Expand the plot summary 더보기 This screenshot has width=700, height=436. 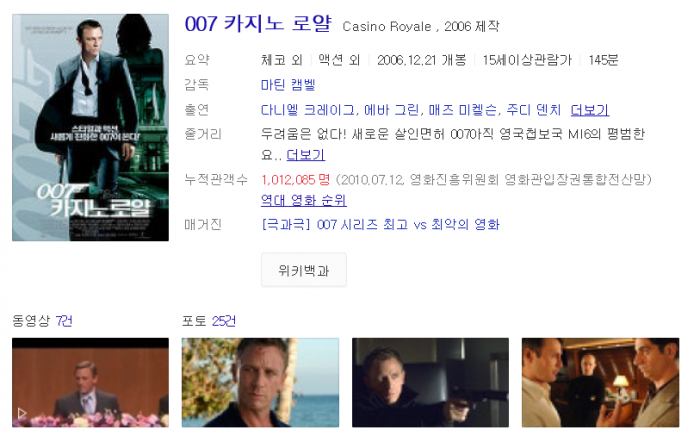coord(305,155)
